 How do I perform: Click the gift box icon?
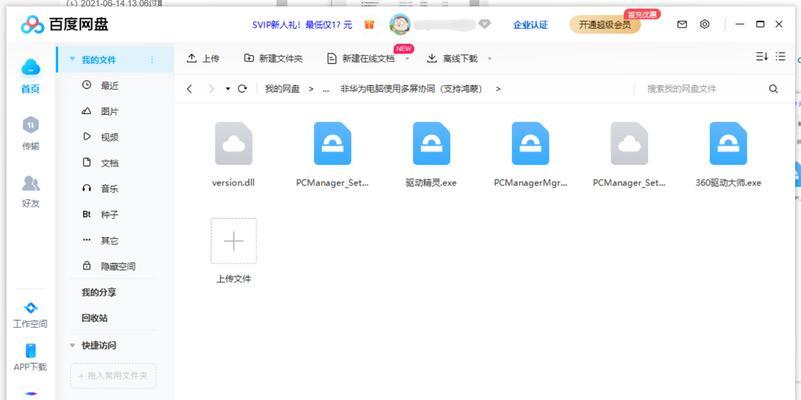click(x=369, y=25)
